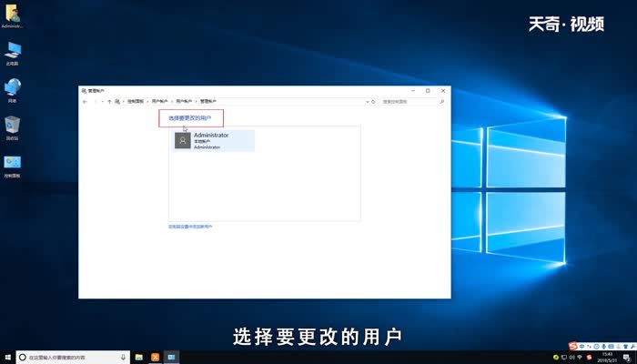Click the Sogou input tray icon

pos(590,358)
